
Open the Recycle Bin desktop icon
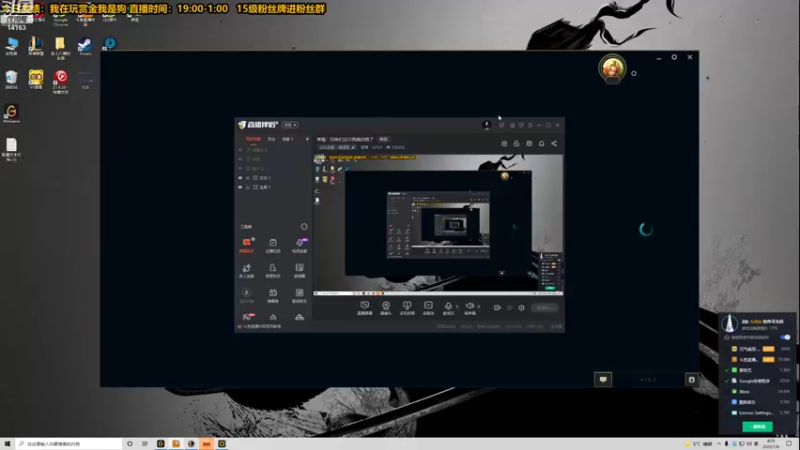(11, 79)
